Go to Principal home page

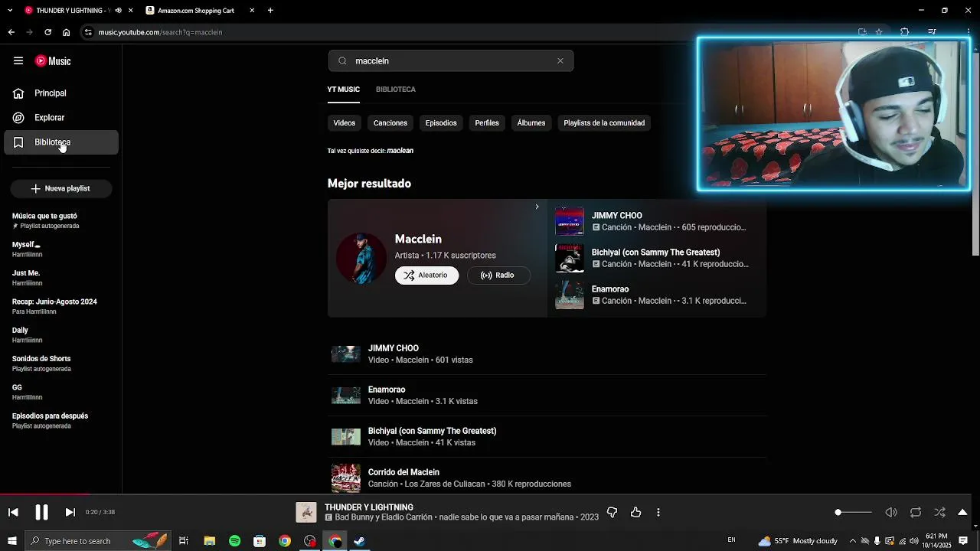coord(61,93)
